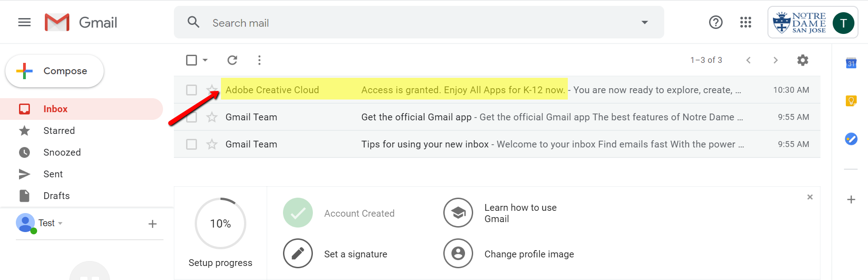Viewport: 868px width, 280px height.
Task: Click the 10:30 AM timestamp
Action: (791, 90)
